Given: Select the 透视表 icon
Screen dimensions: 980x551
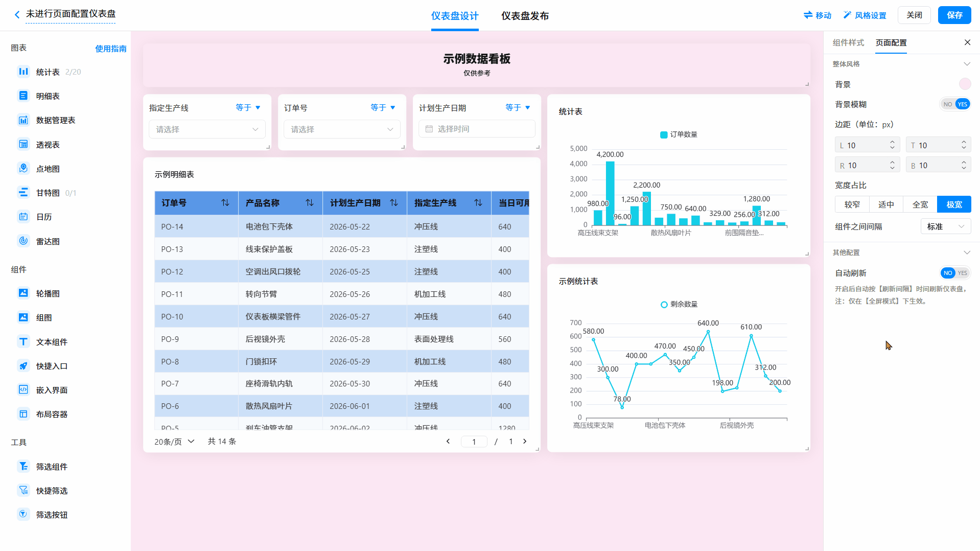Looking at the screenshot, I should (24, 144).
